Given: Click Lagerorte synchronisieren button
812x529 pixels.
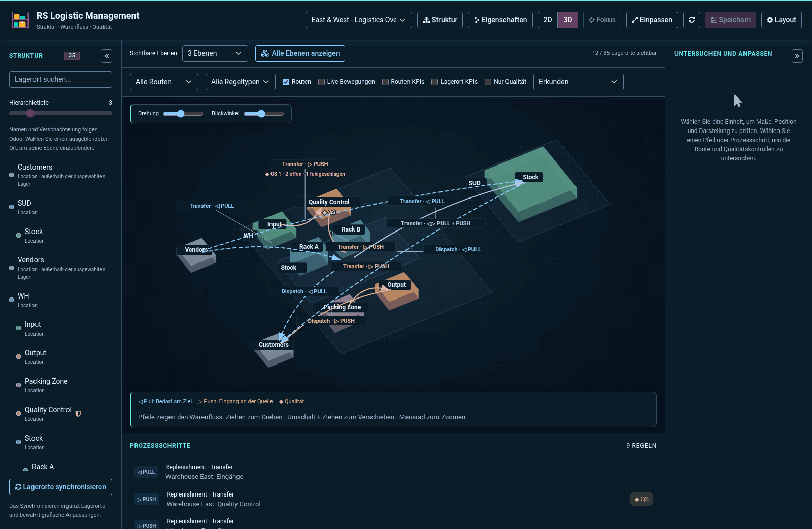Looking at the screenshot, I should (60, 487).
